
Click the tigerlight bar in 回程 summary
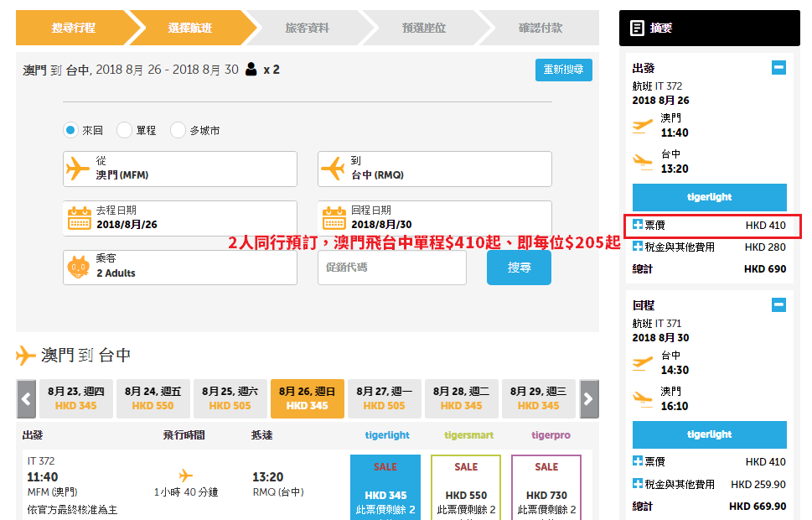point(710,434)
